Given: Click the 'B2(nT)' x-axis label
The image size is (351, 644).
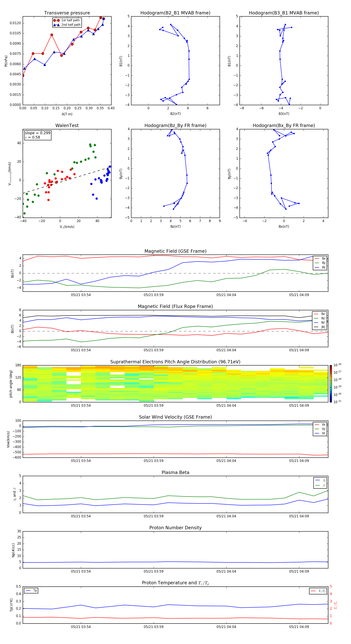Looking at the screenshot, I should click(x=175, y=114).
